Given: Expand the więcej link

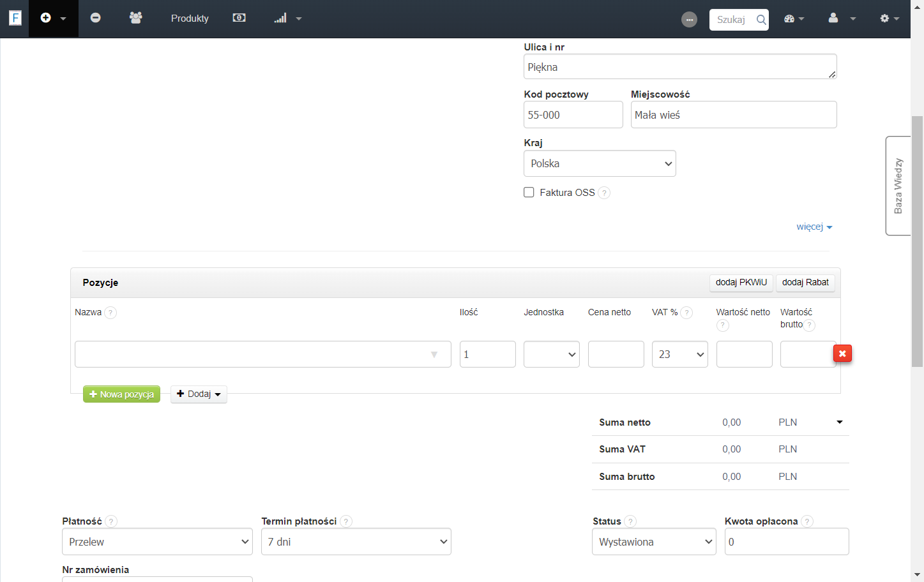Looking at the screenshot, I should [814, 227].
